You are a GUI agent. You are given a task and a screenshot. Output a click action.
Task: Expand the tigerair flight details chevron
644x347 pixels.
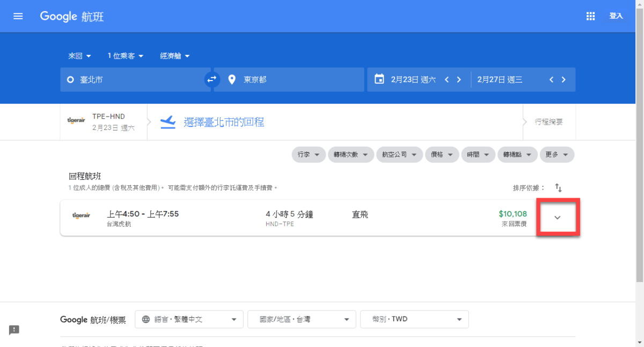coord(557,218)
